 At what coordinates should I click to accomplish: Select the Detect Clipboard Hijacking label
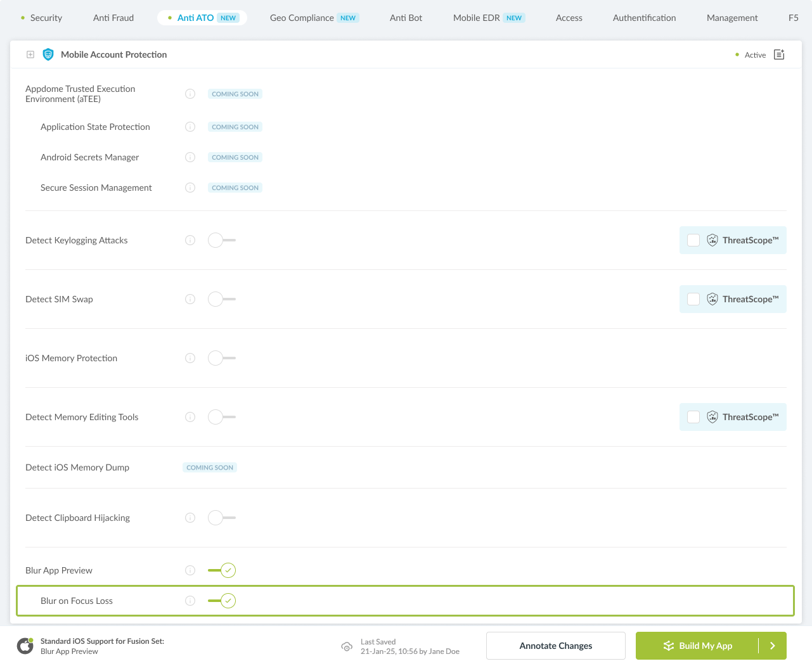(77, 518)
